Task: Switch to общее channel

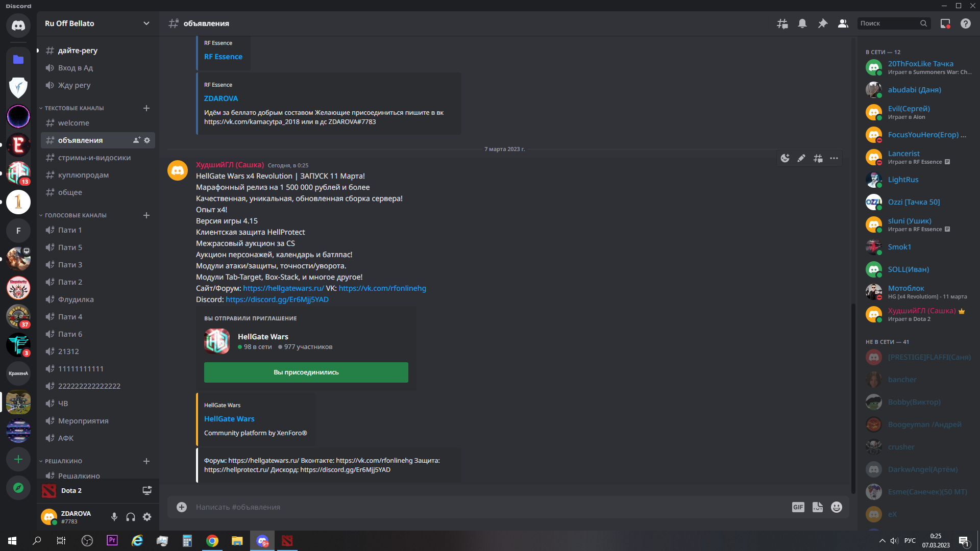Action: coord(98,192)
